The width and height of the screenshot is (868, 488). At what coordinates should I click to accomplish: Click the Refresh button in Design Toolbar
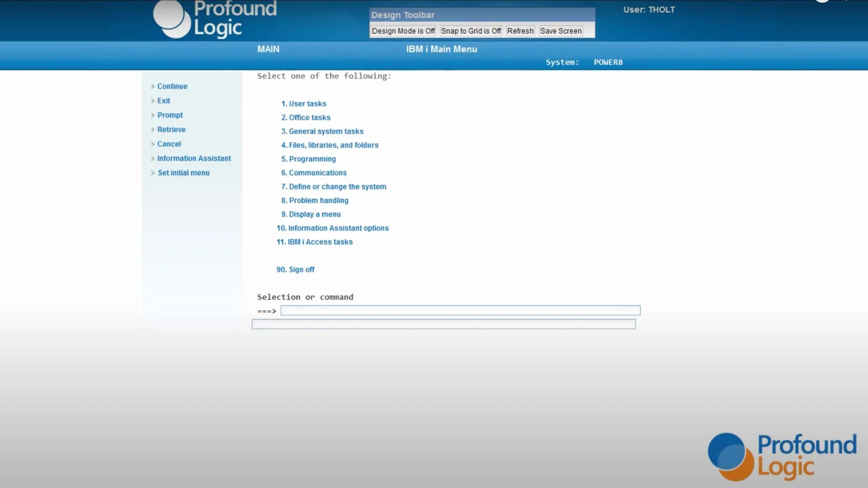coord(520,31)
